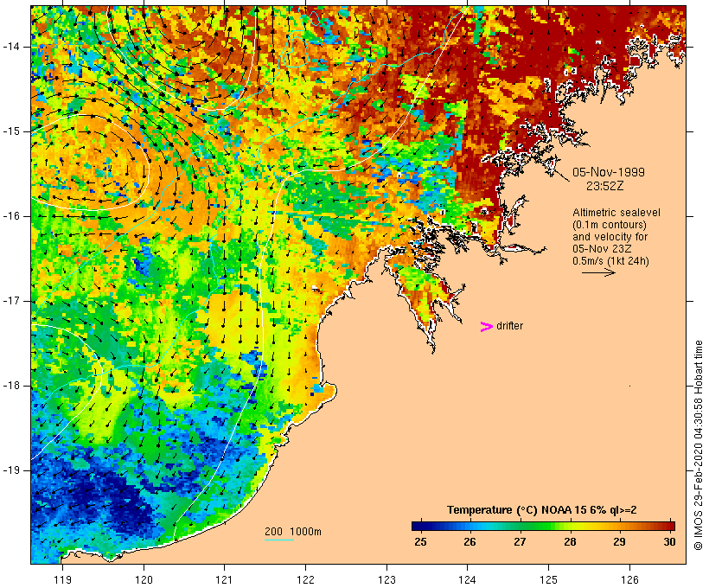Viewport: 709px width, 588px height.
Task: Click the 'and velocity for' text
Action: coord(610,237)
